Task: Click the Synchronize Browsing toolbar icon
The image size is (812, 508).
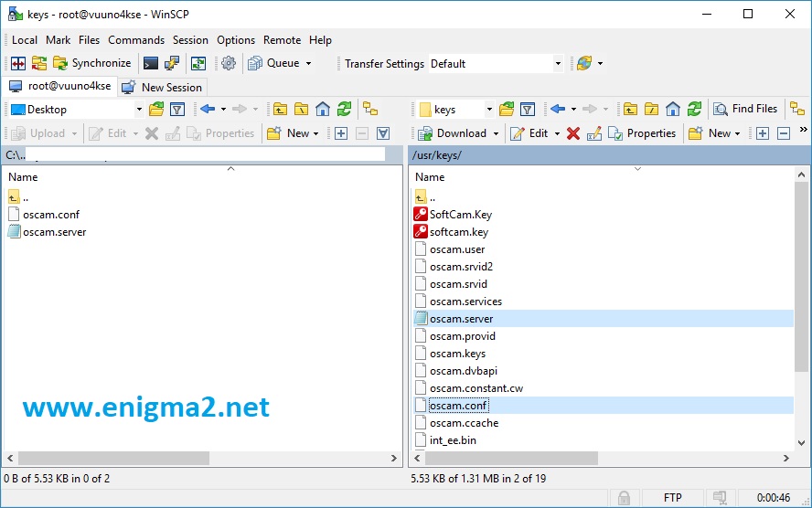Action: (39, 63)
